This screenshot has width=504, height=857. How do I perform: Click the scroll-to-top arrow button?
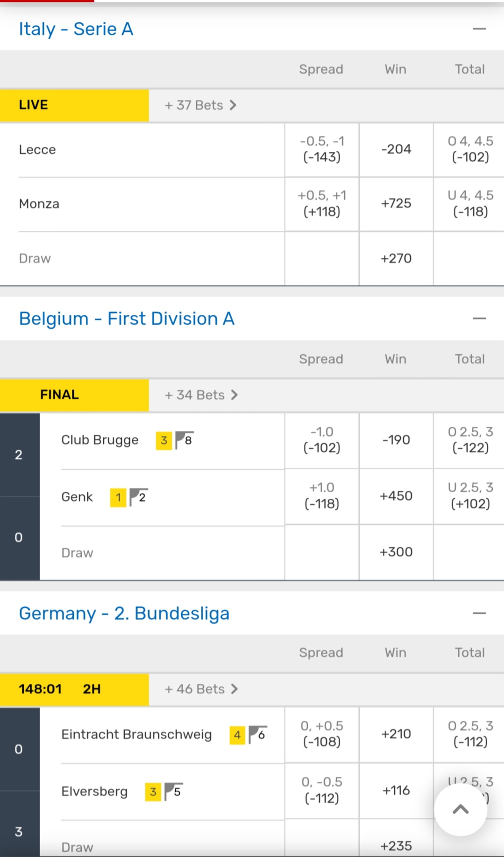pos(460,809)
